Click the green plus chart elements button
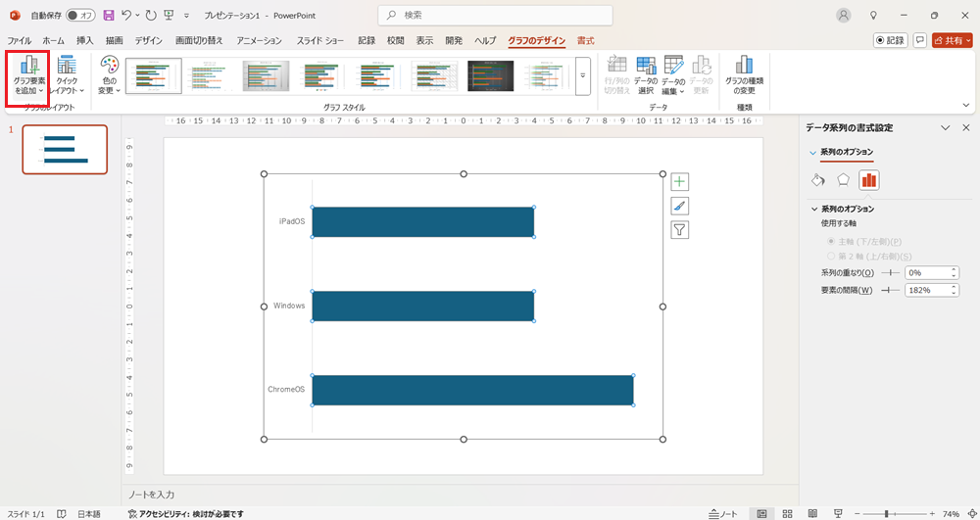 pos(679,181)
